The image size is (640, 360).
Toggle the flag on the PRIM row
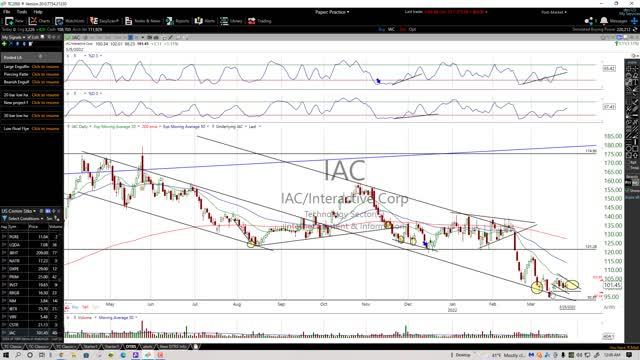point(4,277)
